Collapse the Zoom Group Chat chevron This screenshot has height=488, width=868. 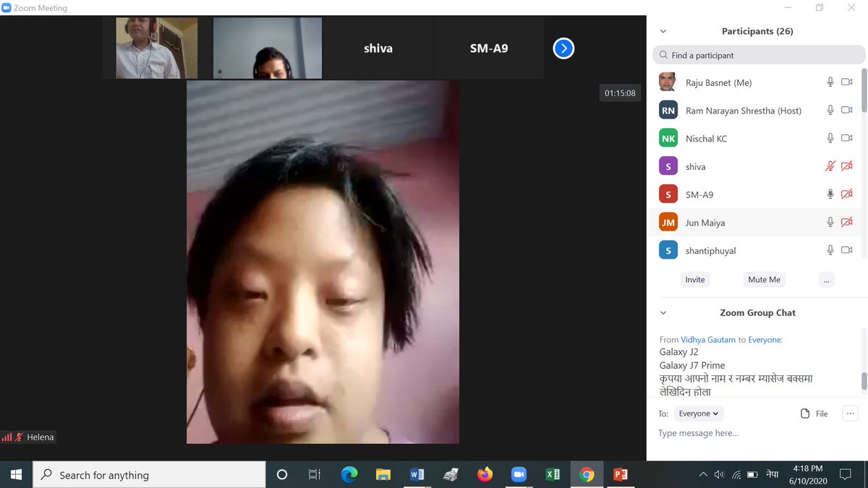[x=663, y=313]
